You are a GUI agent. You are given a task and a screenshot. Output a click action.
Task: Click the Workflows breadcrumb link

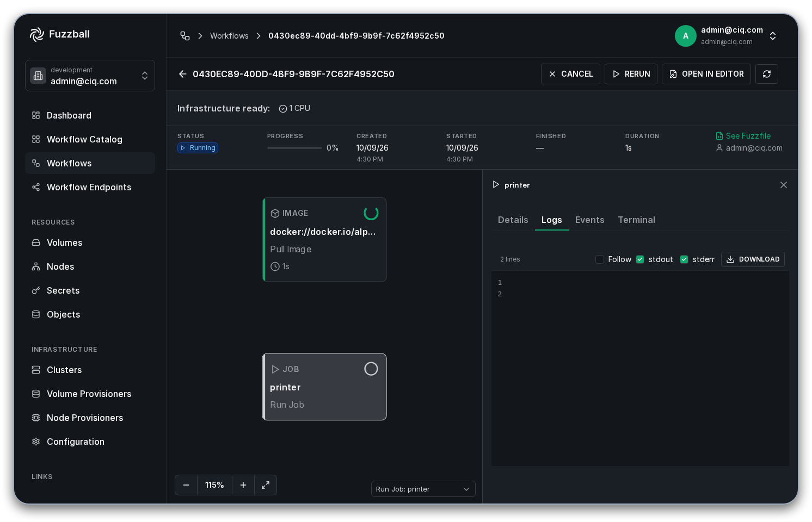(229, 36)
